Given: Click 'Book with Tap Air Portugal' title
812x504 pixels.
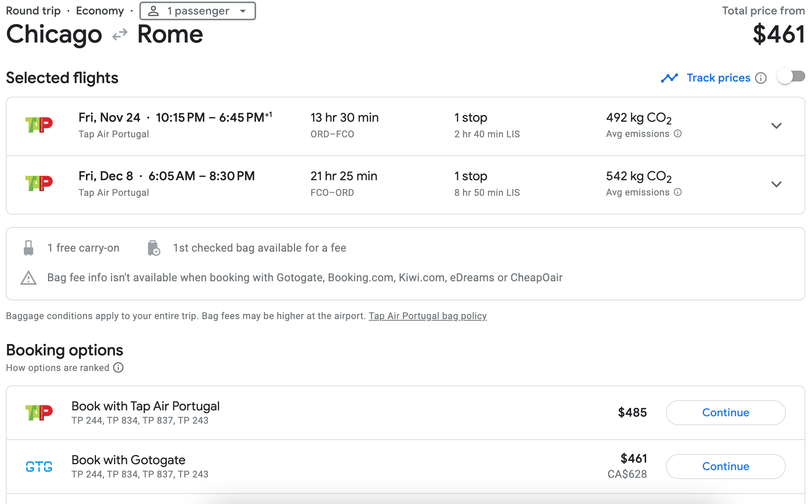Looking at the screenshot, I should [146, 406].
